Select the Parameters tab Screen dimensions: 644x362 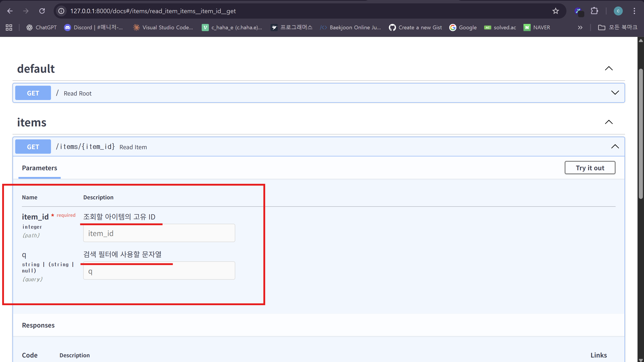40,168
